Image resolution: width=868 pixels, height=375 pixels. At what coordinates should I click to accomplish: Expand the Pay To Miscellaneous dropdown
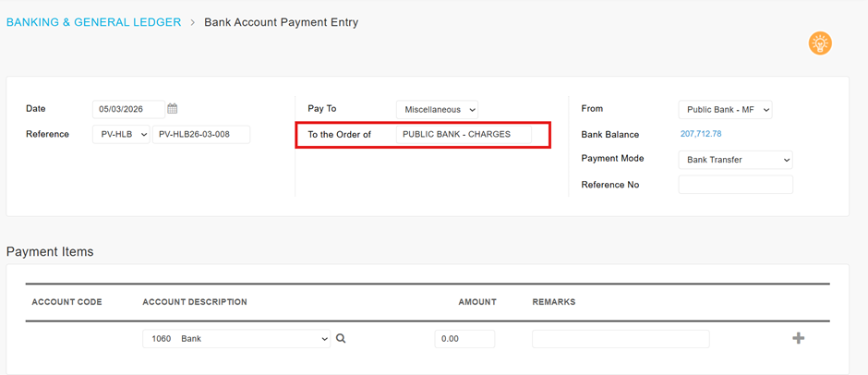437,110
